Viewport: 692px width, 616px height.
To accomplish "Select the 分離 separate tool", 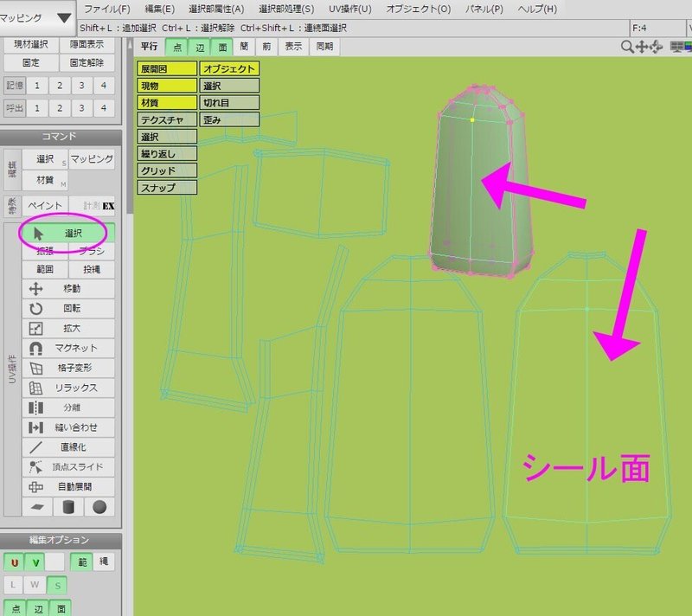I will [x=68, y=407].
